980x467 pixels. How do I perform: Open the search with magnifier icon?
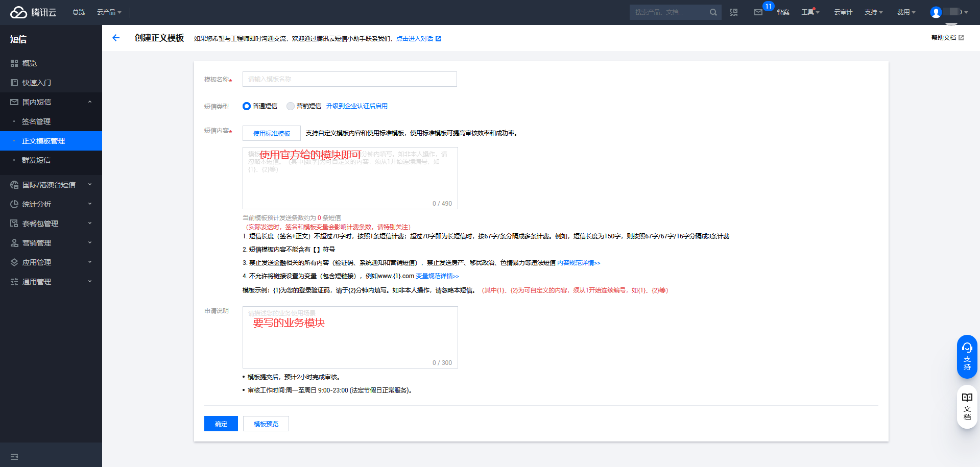713,12
